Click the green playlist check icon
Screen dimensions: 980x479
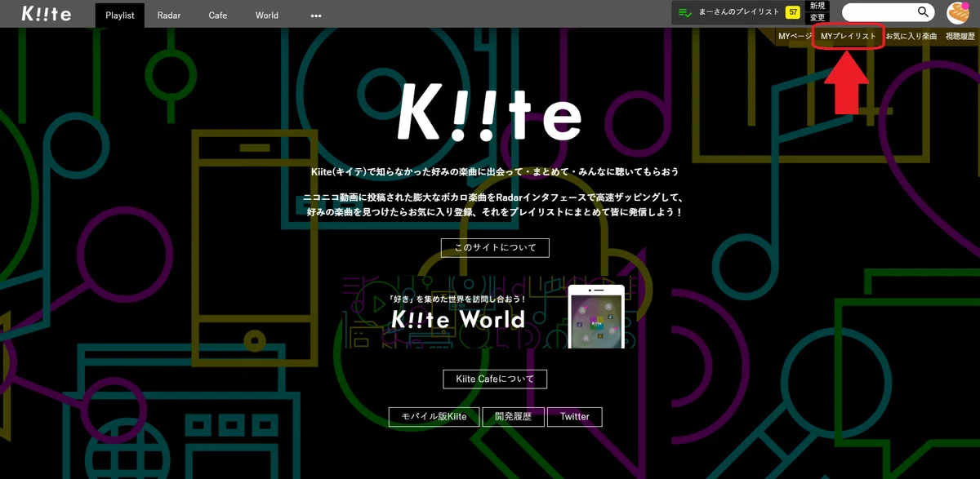(685, 13)
